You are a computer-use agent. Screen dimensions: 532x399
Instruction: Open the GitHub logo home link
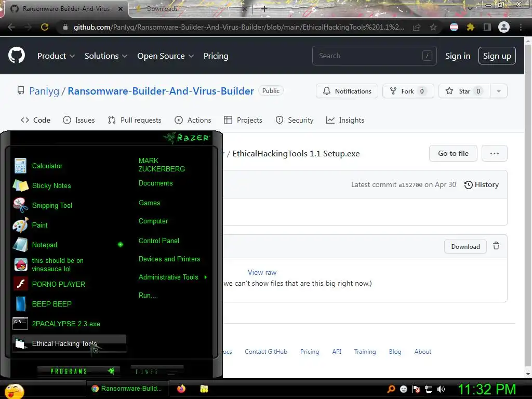click(x=16, y=56)
